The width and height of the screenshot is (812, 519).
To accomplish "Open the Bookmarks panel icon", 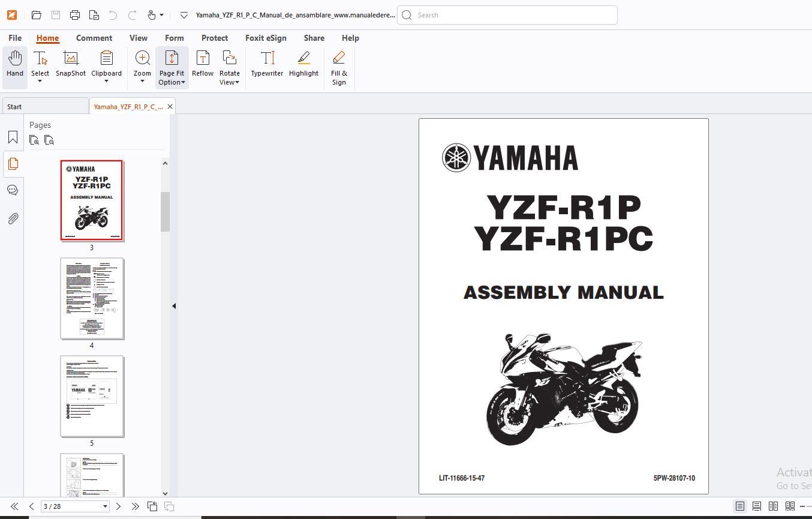I will [x=13, y=137].
